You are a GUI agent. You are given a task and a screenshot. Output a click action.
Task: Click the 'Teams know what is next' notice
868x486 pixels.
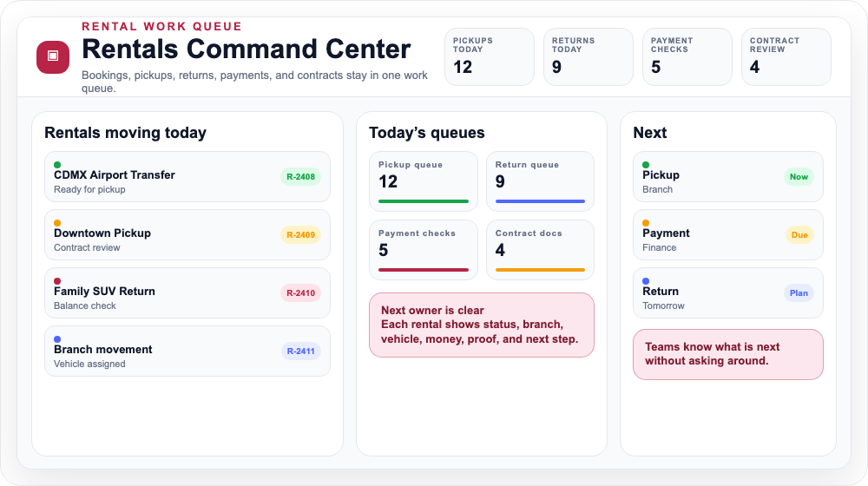coord(728,354)
